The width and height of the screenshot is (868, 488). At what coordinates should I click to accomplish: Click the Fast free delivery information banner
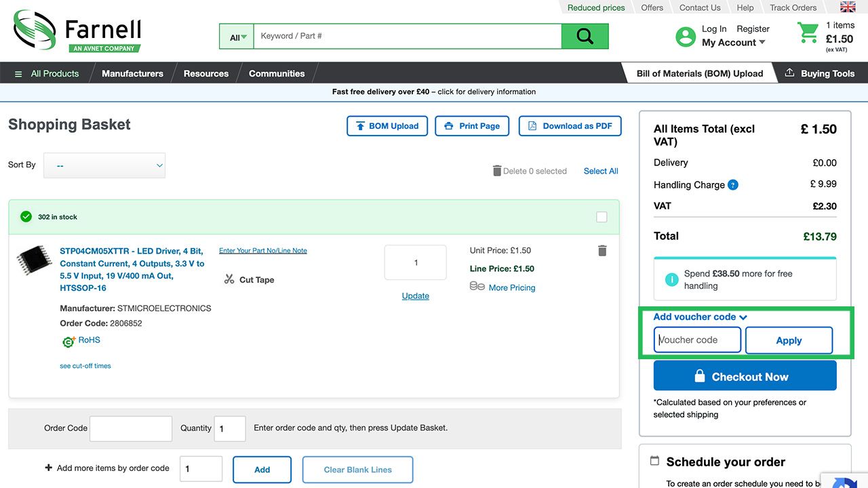point(434,91)
